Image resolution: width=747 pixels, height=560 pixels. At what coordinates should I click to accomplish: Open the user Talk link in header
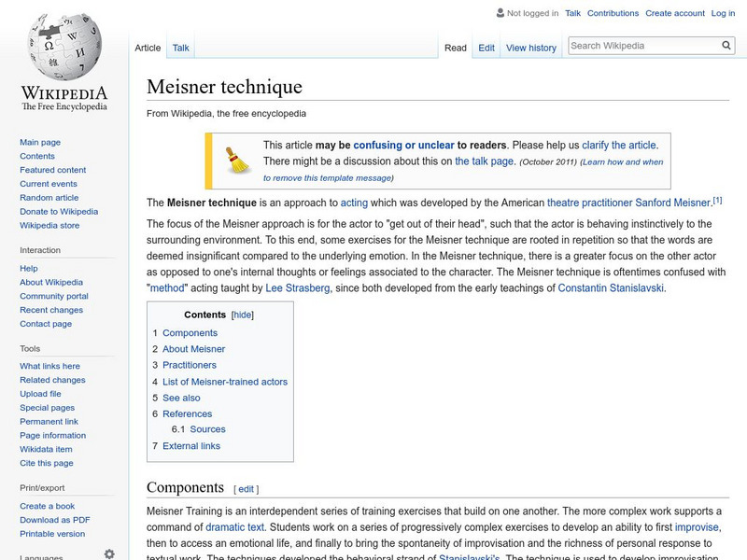point(572,13)
